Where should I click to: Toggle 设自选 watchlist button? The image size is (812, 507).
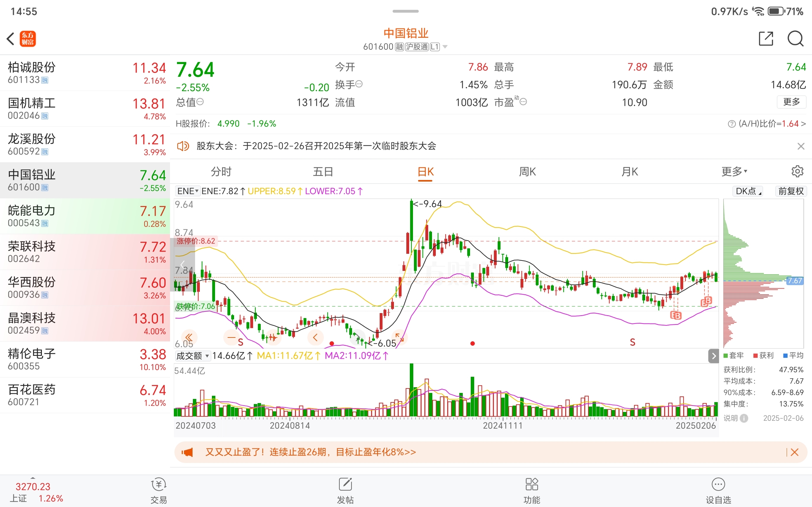point(718,490)
